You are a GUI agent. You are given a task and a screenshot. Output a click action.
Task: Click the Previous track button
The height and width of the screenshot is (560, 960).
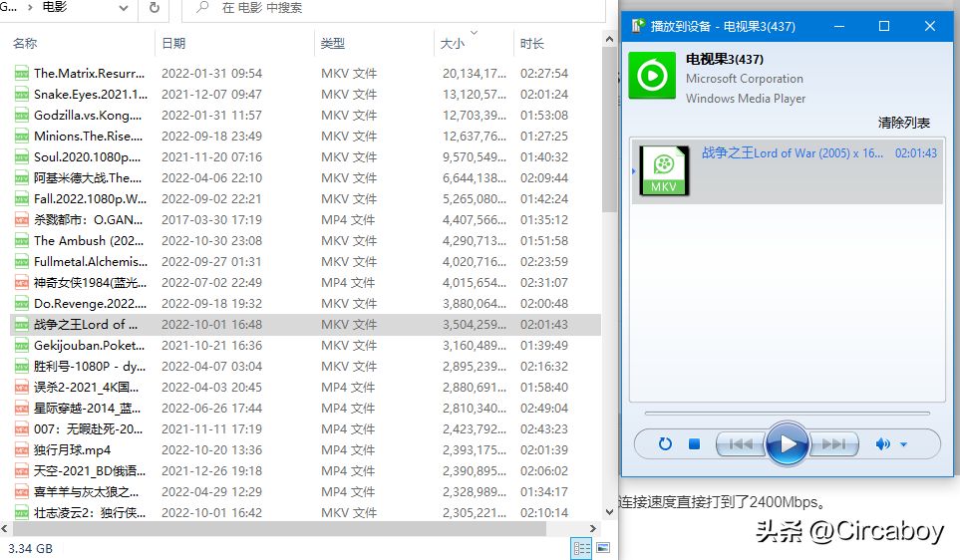[741, 444]
